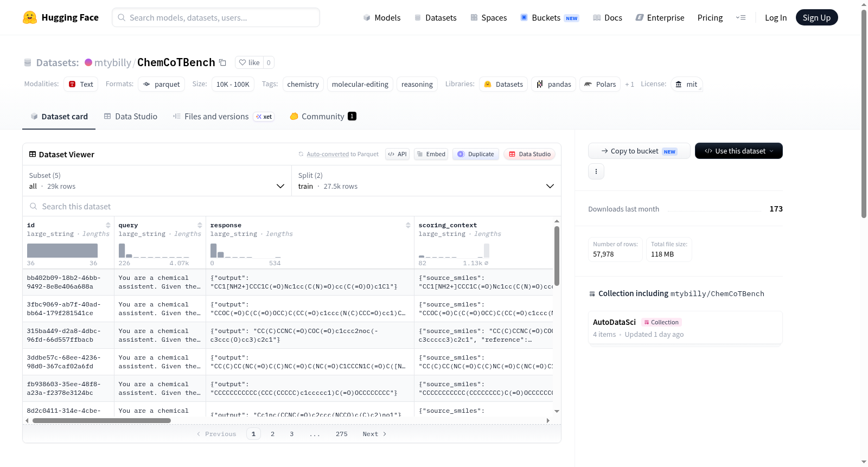Image resolution: width=868 pixels, height=467 pixels.
Task: Show the +1 more libraries
Action: pos(629,84)
